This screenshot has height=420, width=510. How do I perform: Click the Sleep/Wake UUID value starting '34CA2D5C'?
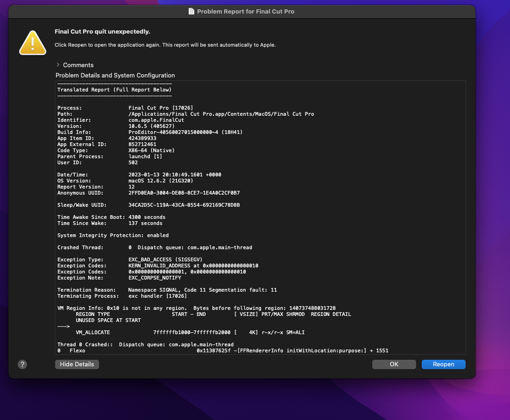(184, 205)
